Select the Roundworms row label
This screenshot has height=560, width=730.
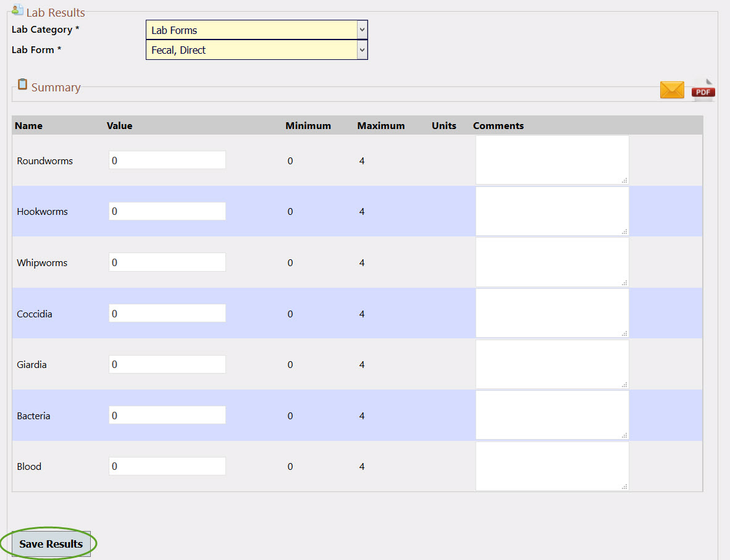(44, 161)
